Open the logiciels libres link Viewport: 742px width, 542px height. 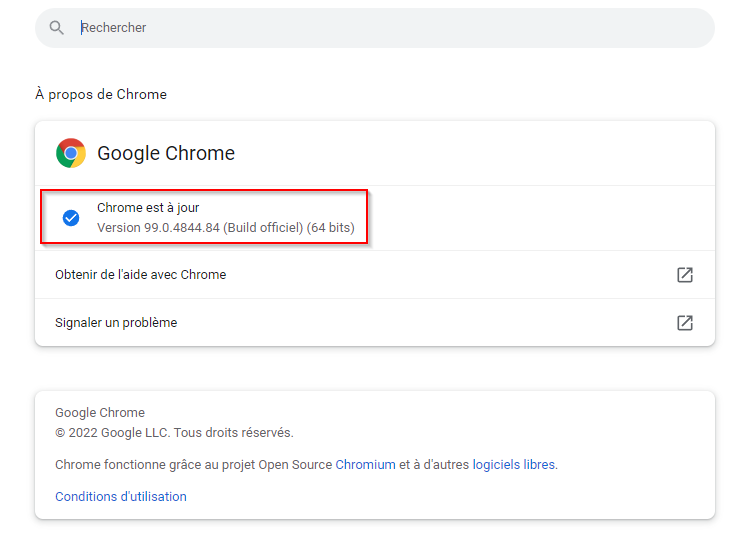coord(514,465)
